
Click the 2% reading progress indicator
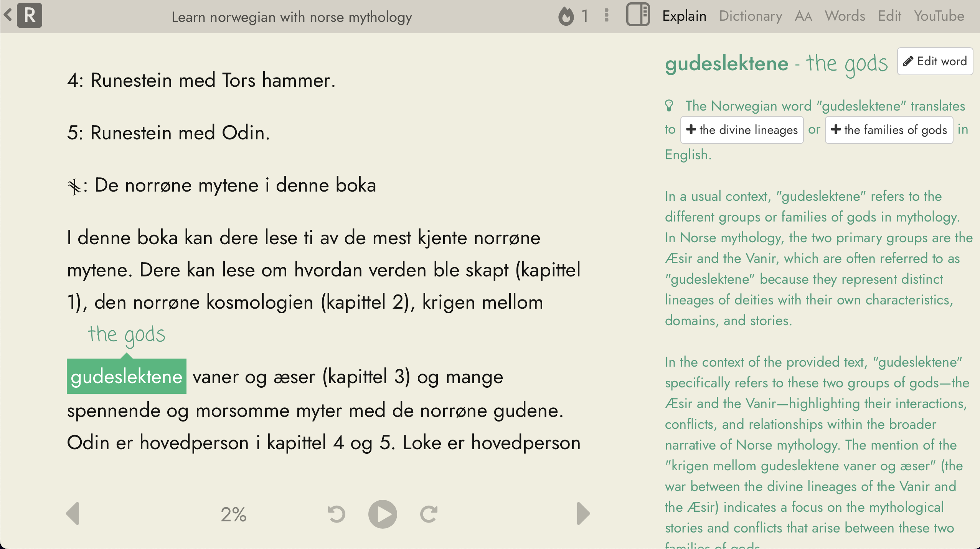(x=234, y=514)
